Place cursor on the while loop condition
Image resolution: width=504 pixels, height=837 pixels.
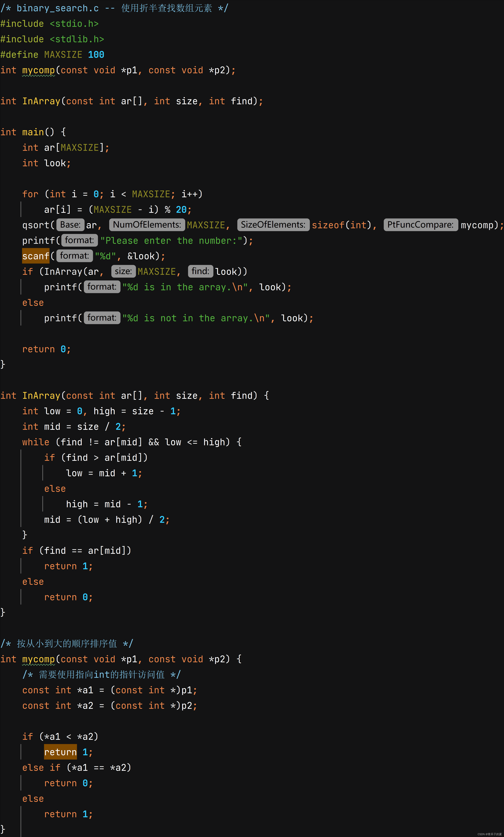click(143, 442)
